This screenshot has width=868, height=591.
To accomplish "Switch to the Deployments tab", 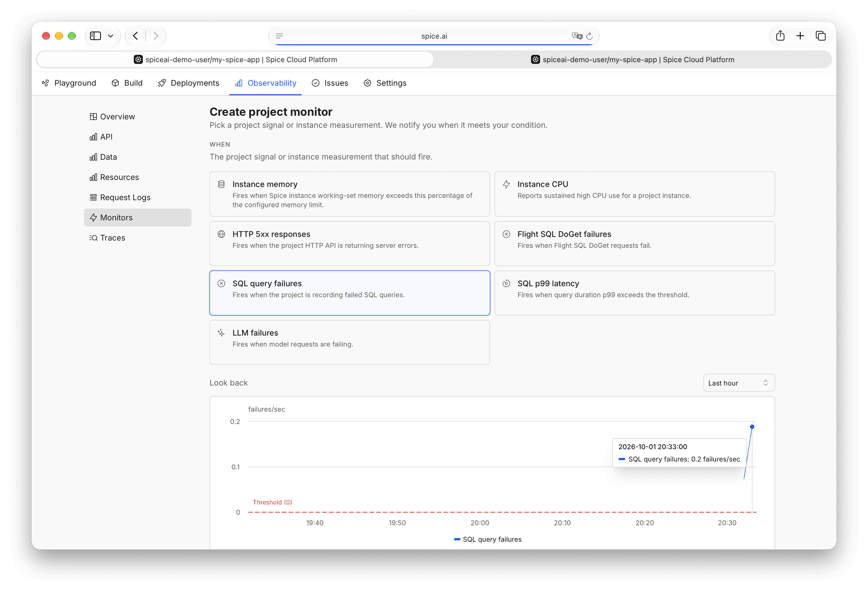I will (x=189, y=83).
